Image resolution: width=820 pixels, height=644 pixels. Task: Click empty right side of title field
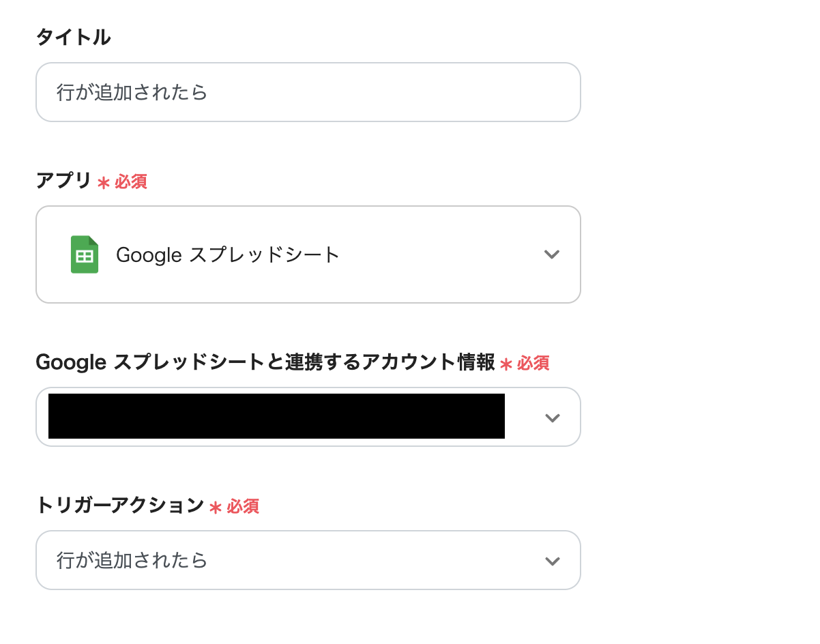pyautogui.click(x=443, y=92)
